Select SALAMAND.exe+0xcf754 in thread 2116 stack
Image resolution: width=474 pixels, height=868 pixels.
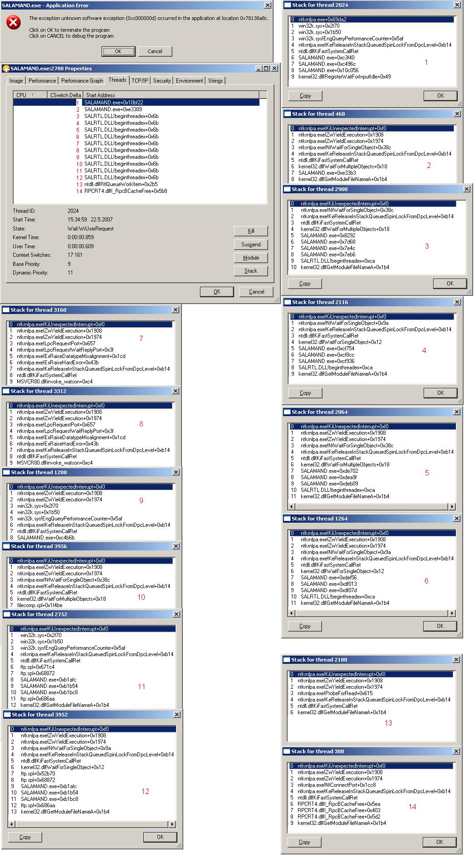coord(371,348)
